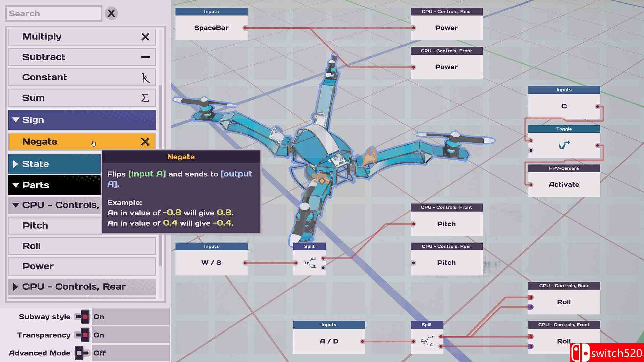Expand the State category
The height and width of the screenshot is (362, 644).
15,164
